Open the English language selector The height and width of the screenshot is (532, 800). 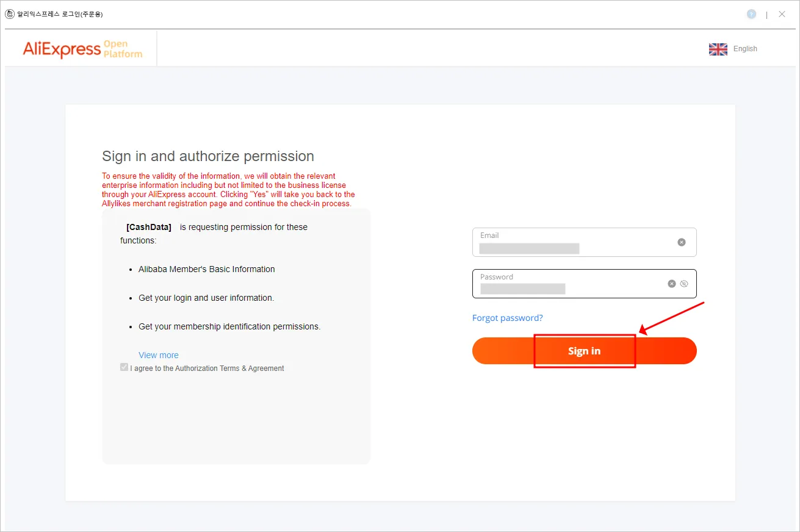(745, 49)
